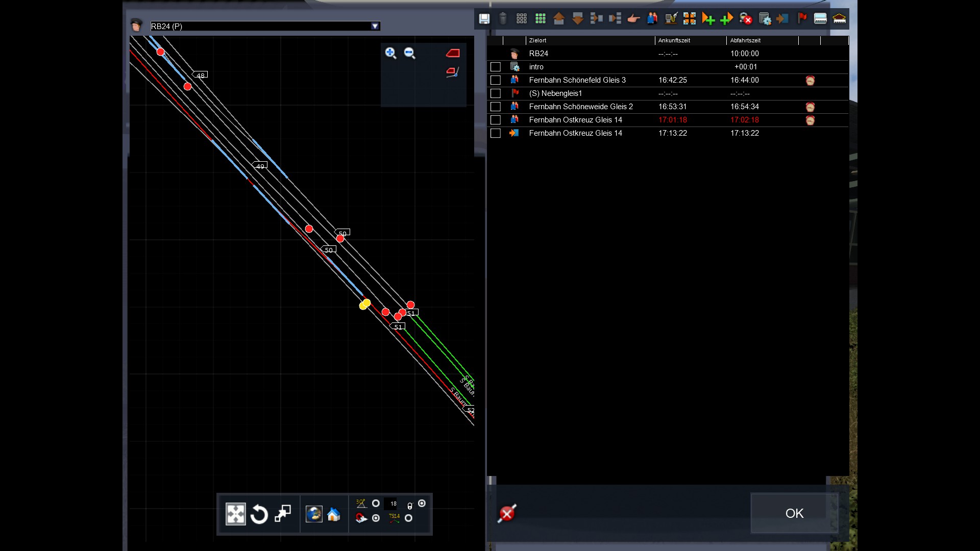Add passenger pickup instruction icon

tap(652, 19)
